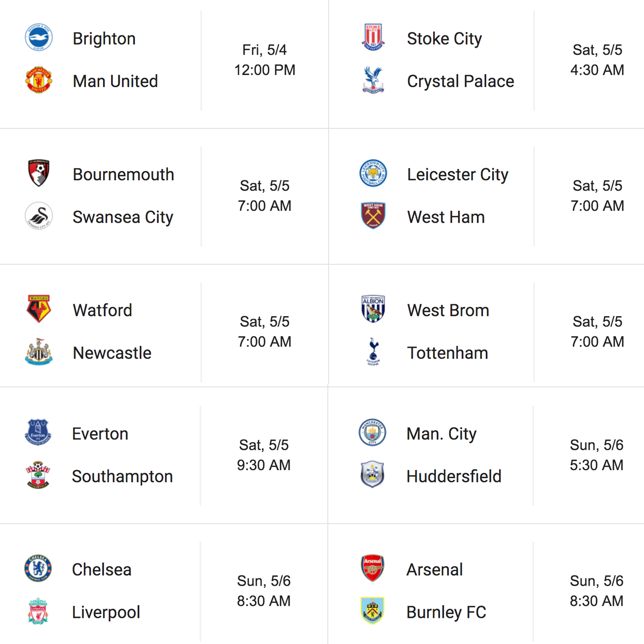This screenshot has height=644, width=644.
Task: Select the Stoke City badge icon
Action: tap(373, 38)
